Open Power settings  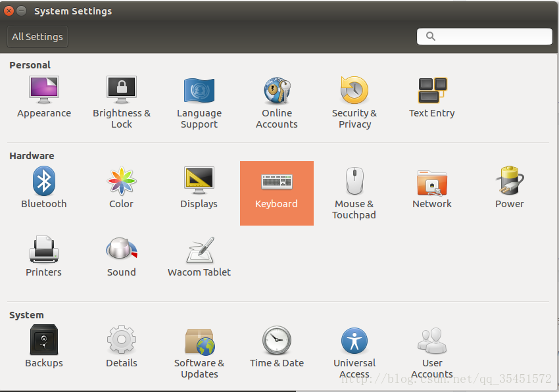[x=510, y=187]
